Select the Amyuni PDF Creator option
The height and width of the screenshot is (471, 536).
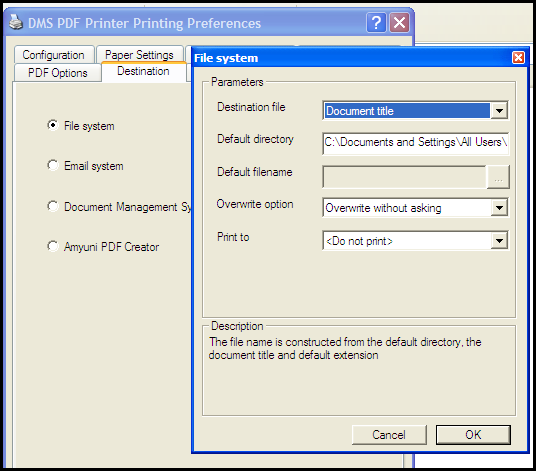[x=53, y=246]
